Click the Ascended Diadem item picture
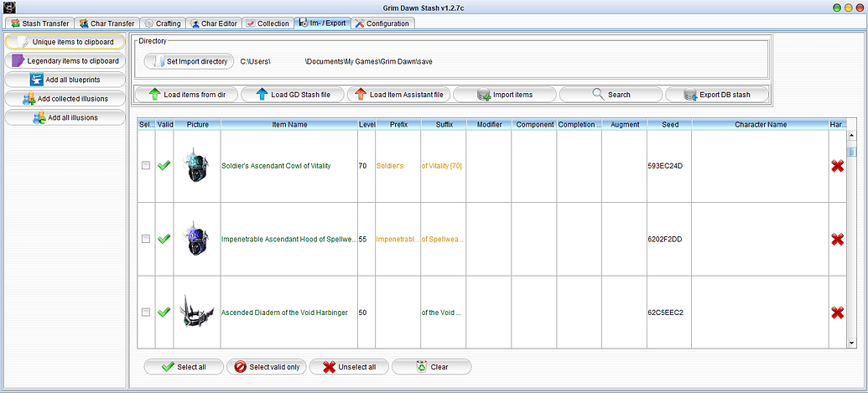This screenshot has height=393, width=868. 197,313
